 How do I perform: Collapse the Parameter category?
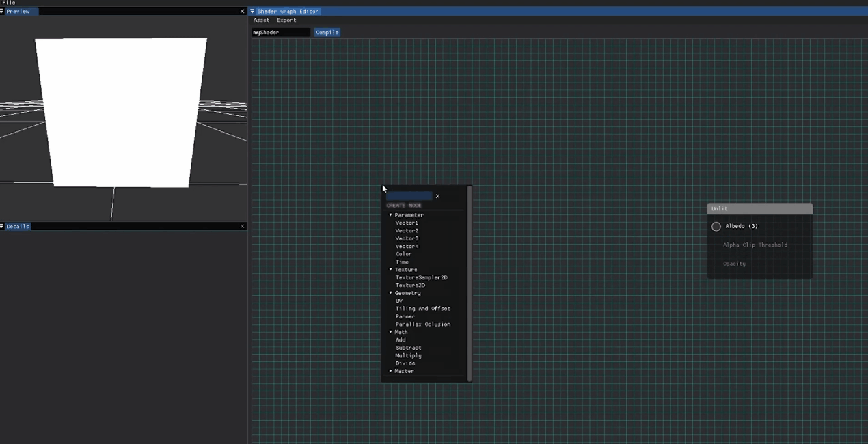[391, 215]
